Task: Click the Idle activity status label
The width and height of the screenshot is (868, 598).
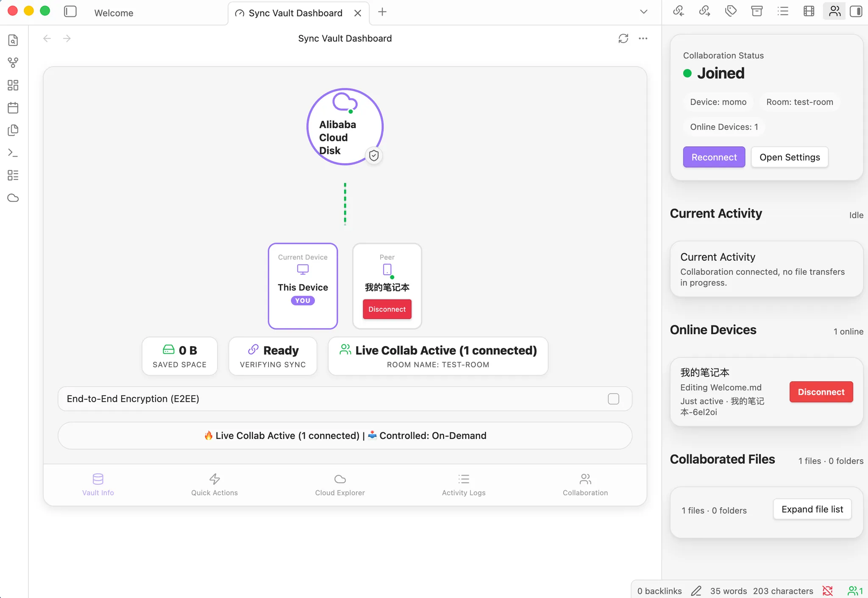Action: 856,215
